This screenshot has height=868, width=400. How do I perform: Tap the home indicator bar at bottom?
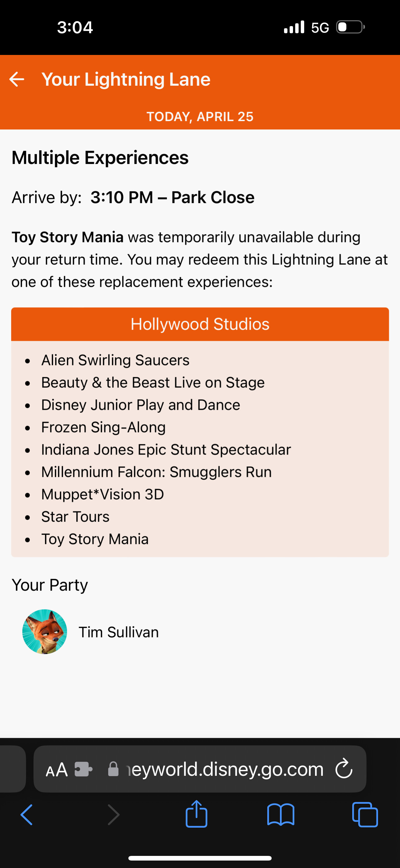(x=200, y=858)
